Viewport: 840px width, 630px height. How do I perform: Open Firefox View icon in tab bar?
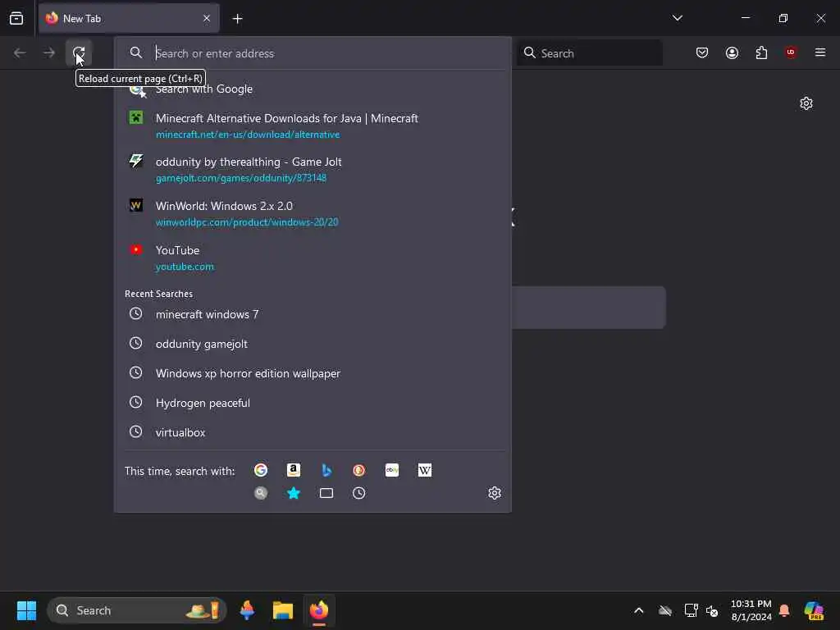tap(16, 18)
